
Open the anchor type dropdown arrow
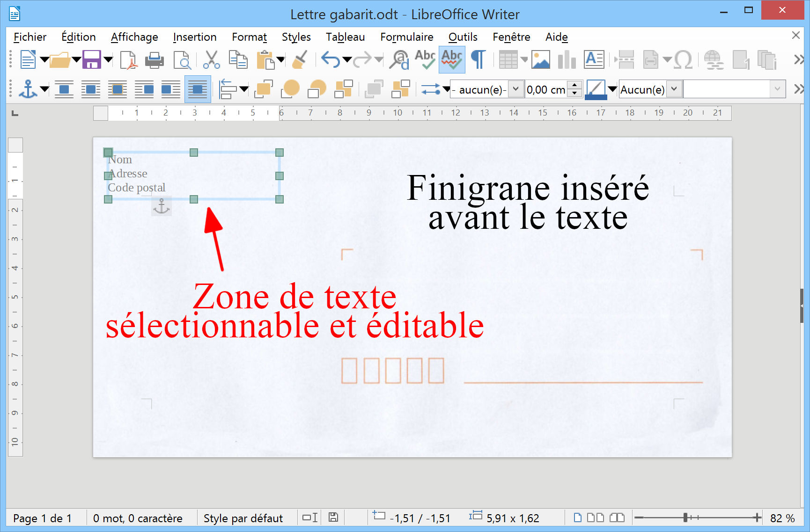pos(44,89)
